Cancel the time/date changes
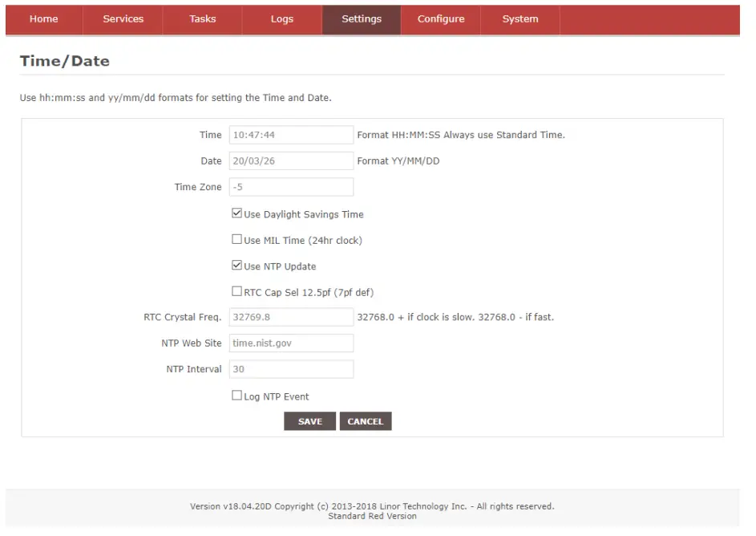The width and height of the screenshot is (756, 536). (x=366, y=422)
